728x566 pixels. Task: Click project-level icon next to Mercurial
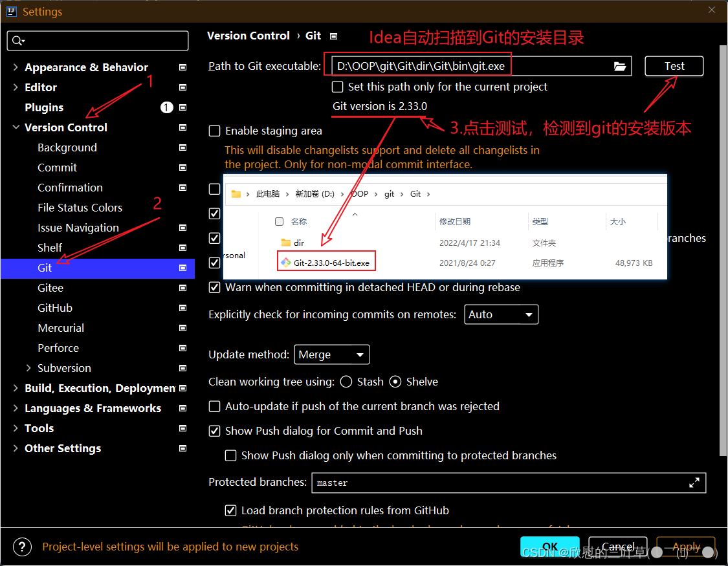tap(183, 328)
